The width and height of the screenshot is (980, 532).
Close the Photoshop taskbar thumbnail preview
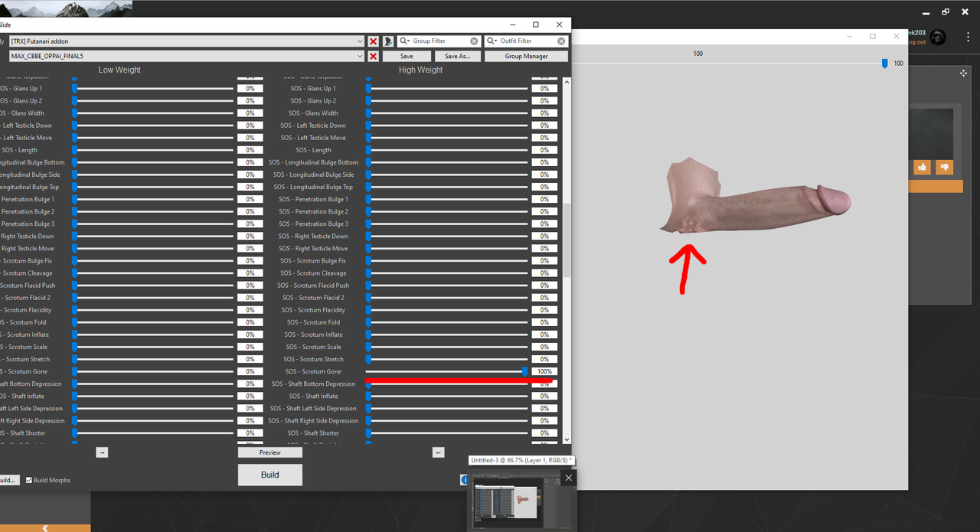point(568,478)
